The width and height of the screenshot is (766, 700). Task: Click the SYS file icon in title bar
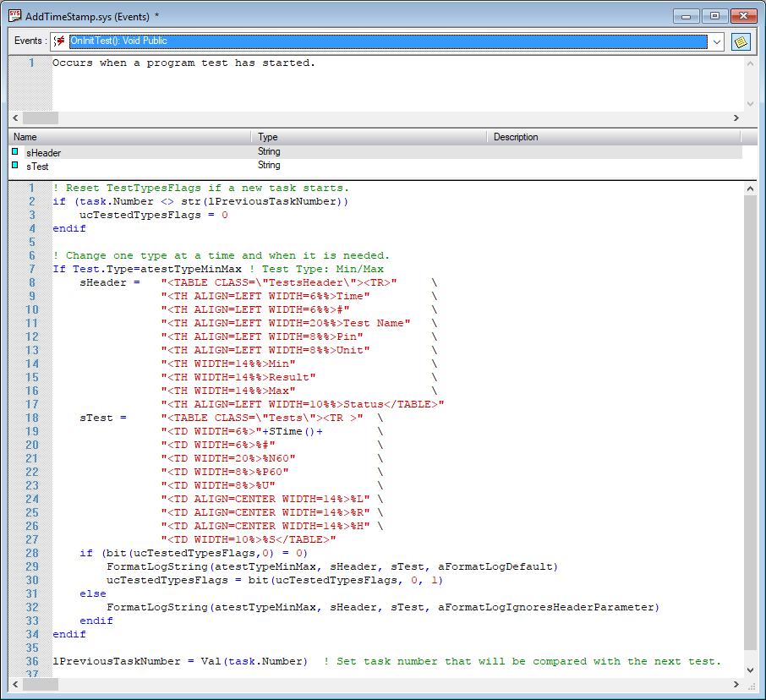14,16
